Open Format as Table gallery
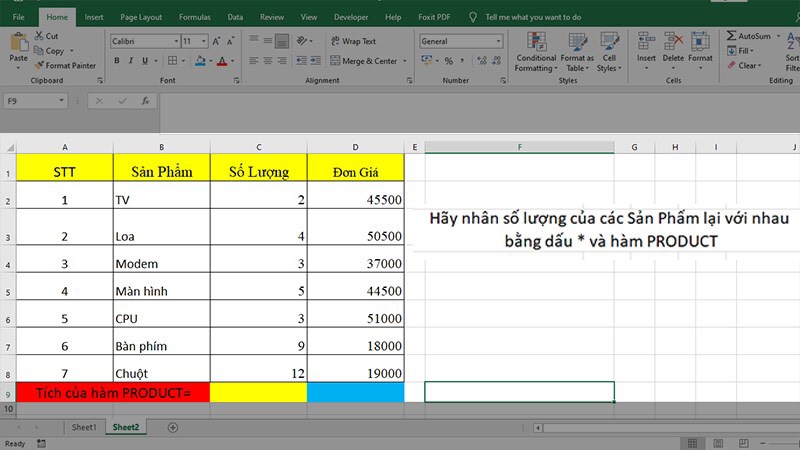Image resolution: width=800 pixels, height=450 pixels. pyautogui.click(x=578, y=52)
